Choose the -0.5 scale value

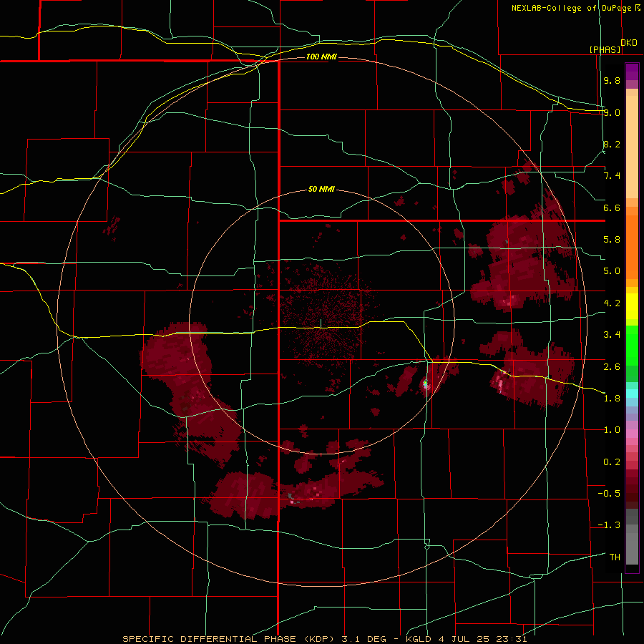click(609, 493)
